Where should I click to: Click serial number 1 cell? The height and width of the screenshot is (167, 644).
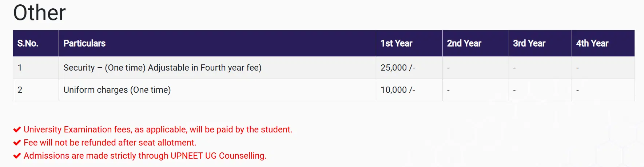coord(20,68)
